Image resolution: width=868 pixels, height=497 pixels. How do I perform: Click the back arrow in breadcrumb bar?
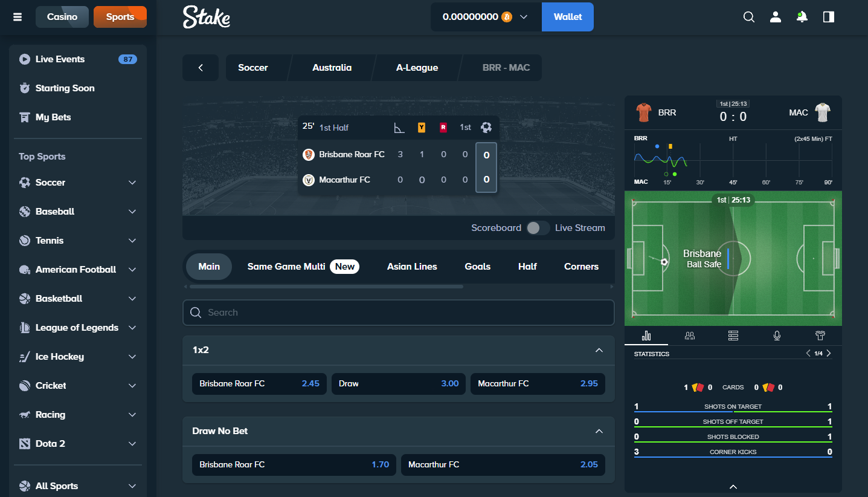201,68
